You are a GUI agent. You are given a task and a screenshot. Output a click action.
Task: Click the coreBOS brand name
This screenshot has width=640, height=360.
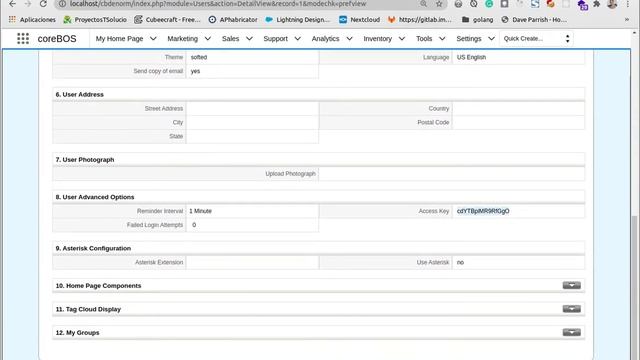[57, 39]
